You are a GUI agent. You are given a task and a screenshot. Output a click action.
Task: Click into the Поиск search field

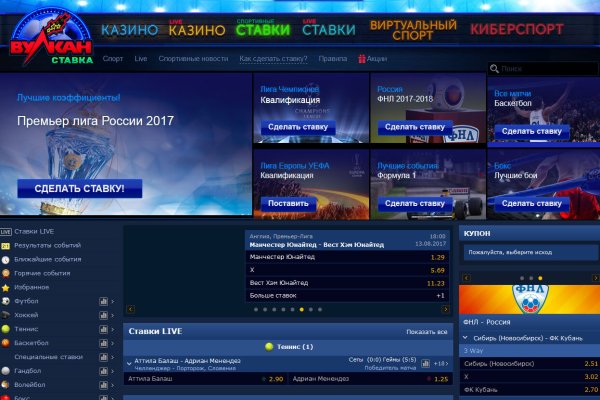pos(546,69)
